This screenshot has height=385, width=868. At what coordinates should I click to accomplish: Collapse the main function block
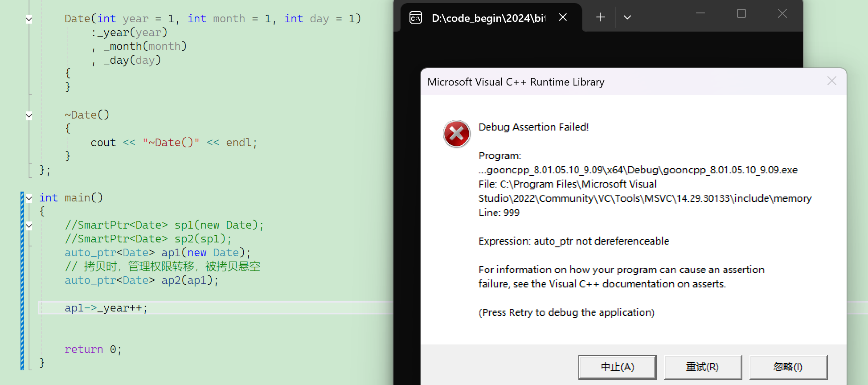coord(29,198)
